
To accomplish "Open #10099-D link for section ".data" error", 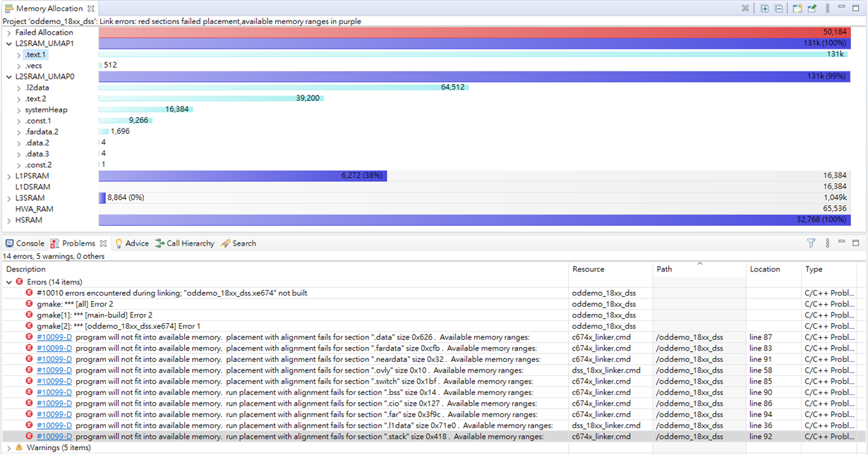I will click(x=54, y=337).
